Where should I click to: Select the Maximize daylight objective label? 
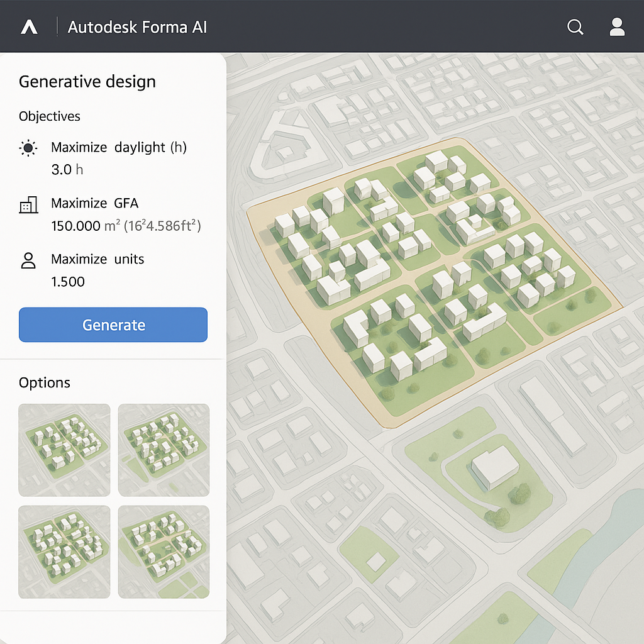[119, 148]
